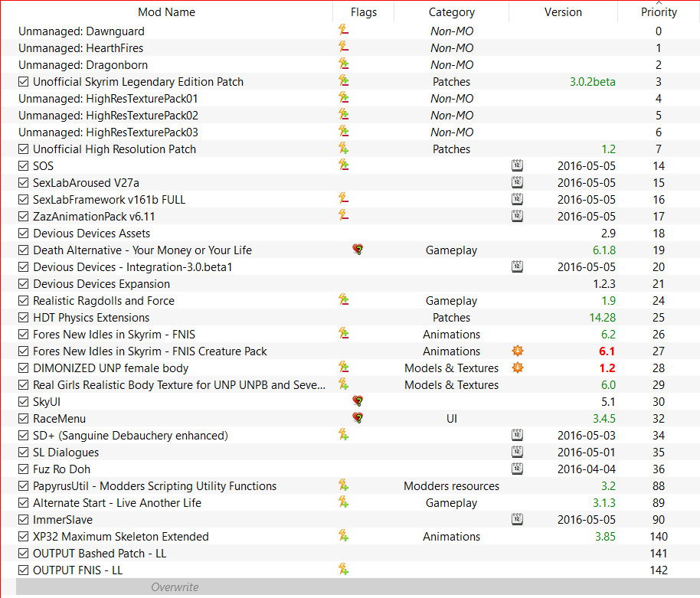Click endorsement icon on Death Alternative row
The height and width of the screenshot is (598, 700).
(x=357, y=250)
